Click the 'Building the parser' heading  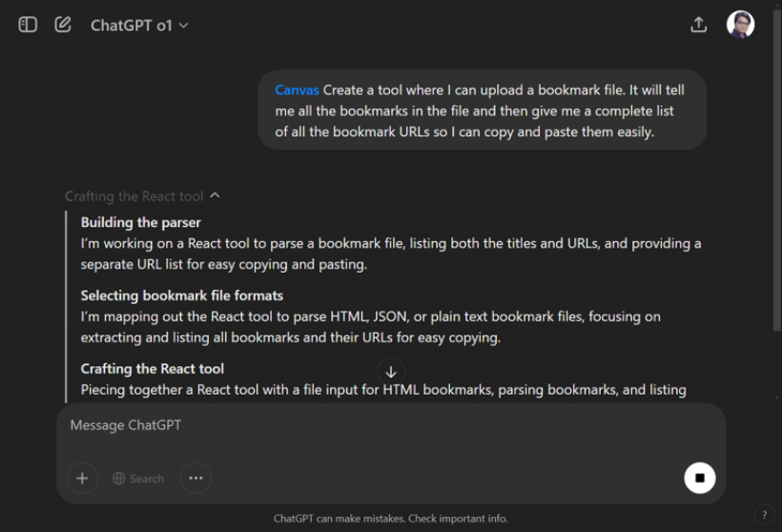(x=140, y=223)
